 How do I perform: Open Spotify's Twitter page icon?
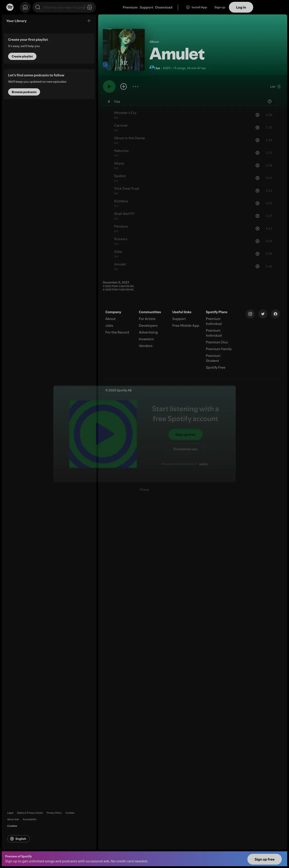tap(263, 314)
